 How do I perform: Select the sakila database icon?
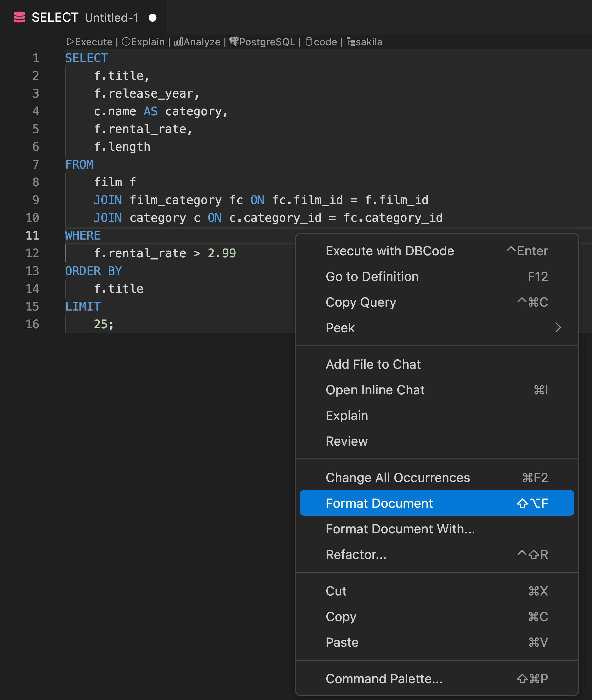(x=350, y=42)
